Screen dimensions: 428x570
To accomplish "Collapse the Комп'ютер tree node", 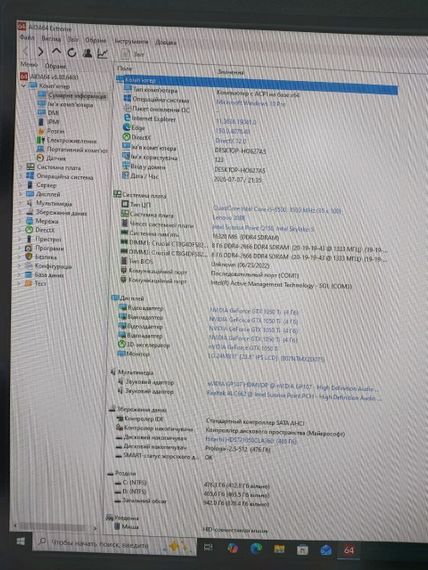I will click(23, 86).
